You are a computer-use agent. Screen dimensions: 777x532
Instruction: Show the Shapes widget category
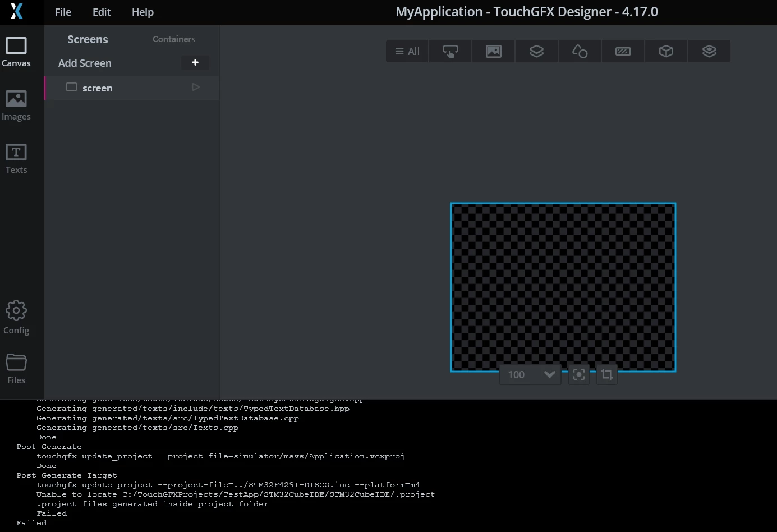pos(580,51)
